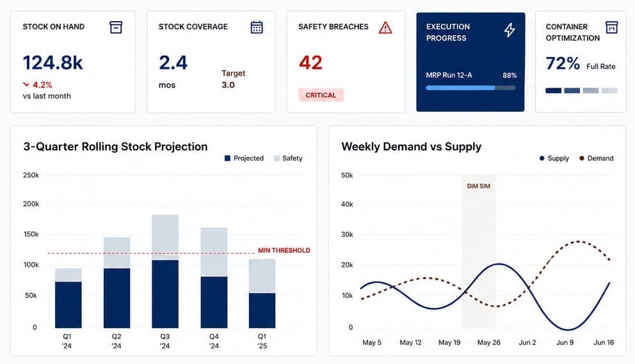Click the red down arrow next to 4.2%
635x364 pixels.
(x=26, y=84)
